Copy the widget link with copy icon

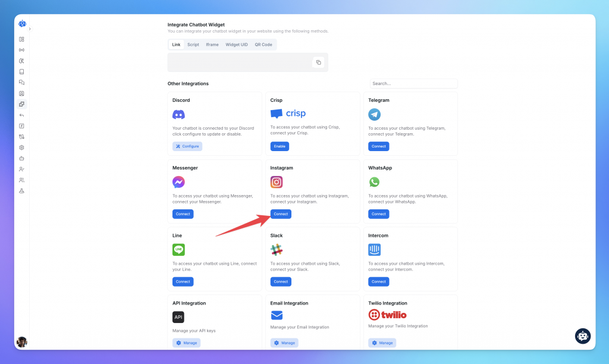319,62
